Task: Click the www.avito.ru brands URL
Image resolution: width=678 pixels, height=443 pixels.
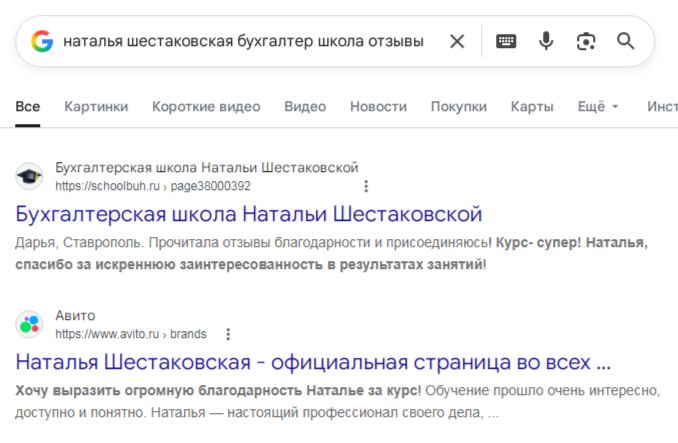Action: coord(131,334)
